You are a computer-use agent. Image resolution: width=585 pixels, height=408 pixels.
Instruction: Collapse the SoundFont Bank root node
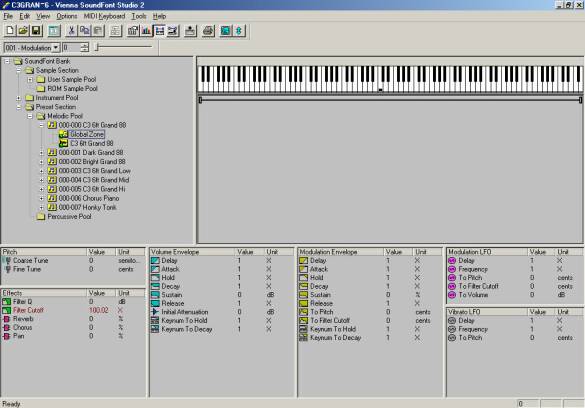[x=7, y=61]
